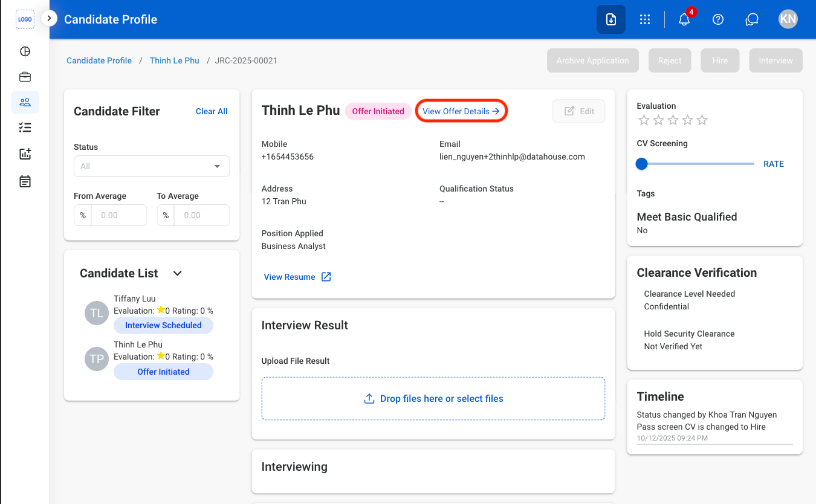This screenshot has height=504, width=816.
Task: Clear all candidate filters
Action: click(212, 111)
